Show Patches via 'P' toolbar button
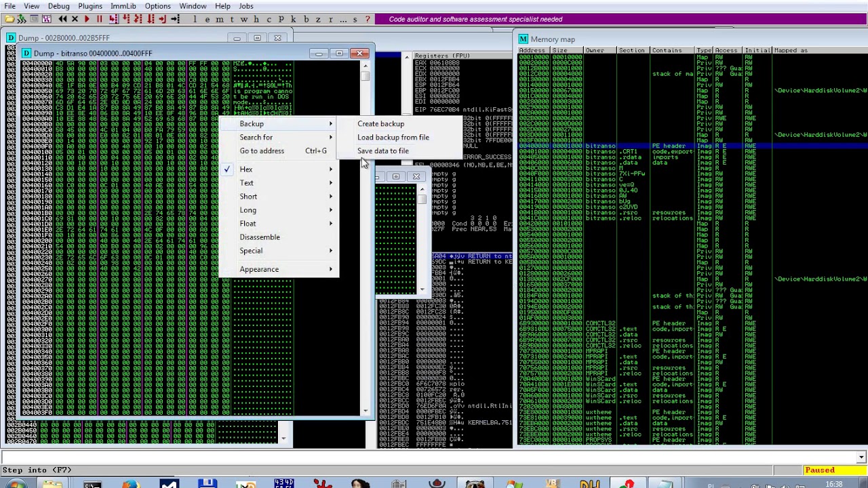This screenshot has height=488, width=868. tap(281, 19)
